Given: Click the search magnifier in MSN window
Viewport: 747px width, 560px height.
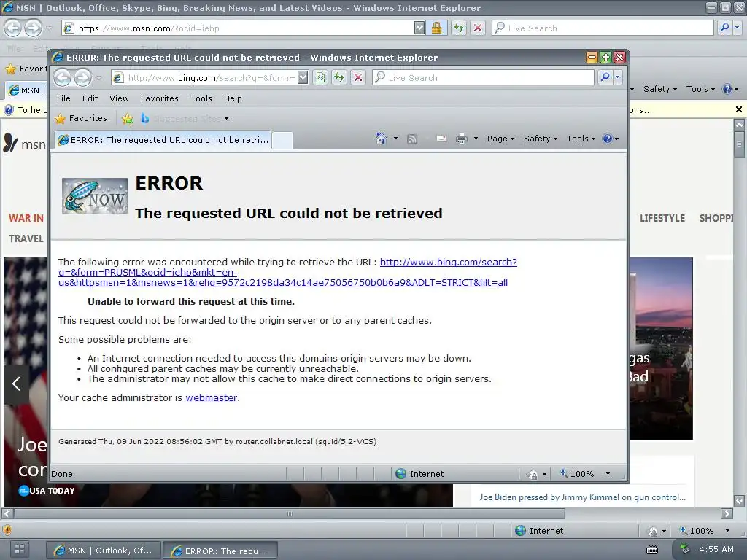Looking at the screenshot, I should [x=724, y=28].
